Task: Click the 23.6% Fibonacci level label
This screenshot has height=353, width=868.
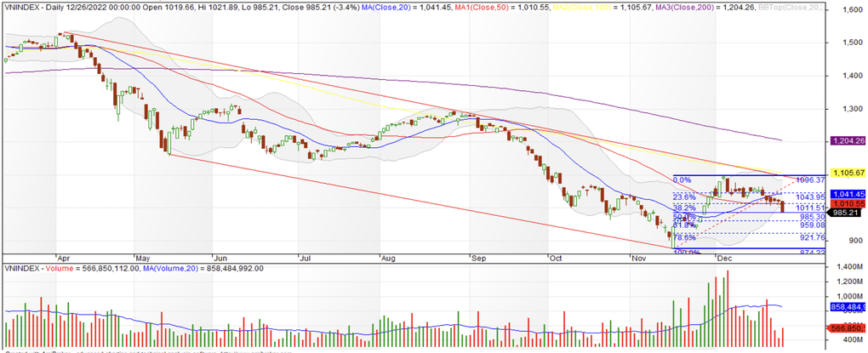Action: click(x=684, y=197)
